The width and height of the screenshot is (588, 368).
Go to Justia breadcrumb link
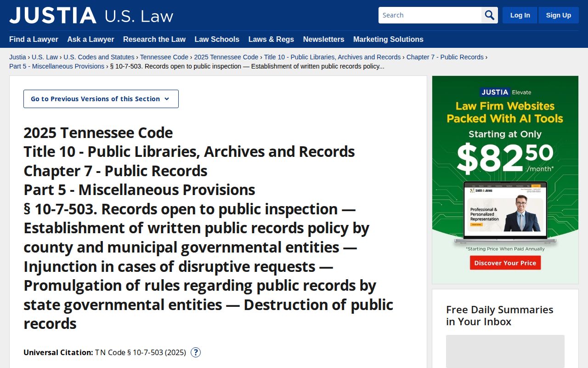coord(17,57)
